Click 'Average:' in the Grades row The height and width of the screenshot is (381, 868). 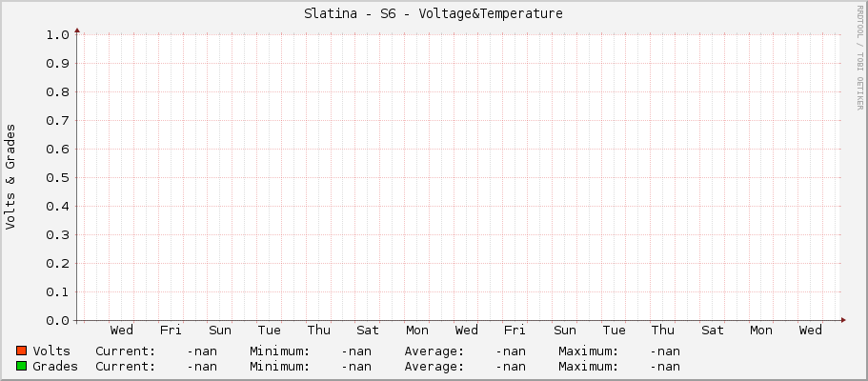tap(434, 366)
